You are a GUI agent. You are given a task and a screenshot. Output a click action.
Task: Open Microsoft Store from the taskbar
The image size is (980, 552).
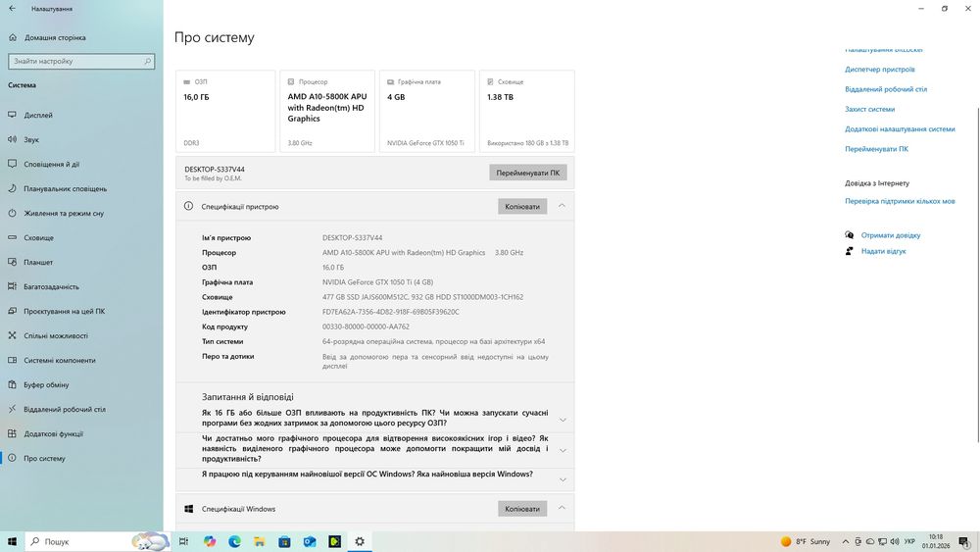[x=284, y=541]
